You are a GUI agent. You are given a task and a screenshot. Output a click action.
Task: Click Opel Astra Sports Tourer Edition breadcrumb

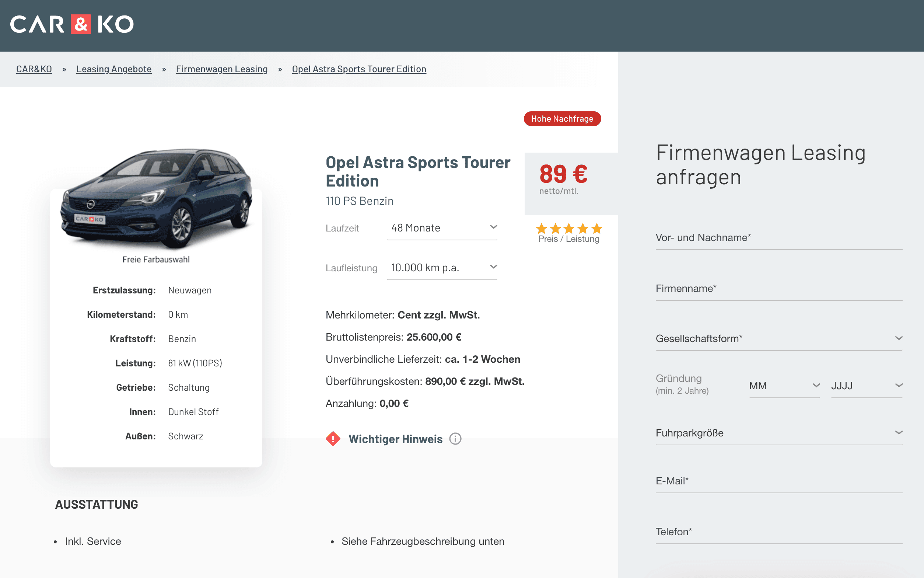(359, 69)
